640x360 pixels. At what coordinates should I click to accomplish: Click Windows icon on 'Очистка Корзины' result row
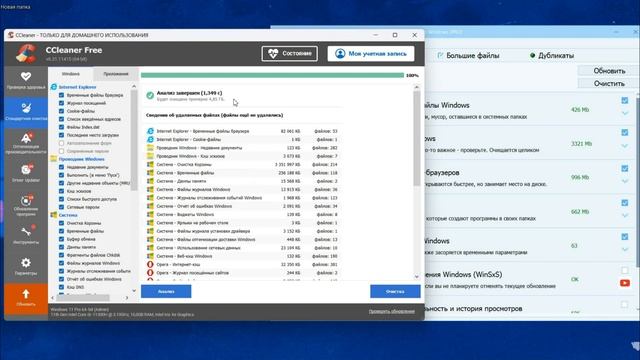[150, 164]
